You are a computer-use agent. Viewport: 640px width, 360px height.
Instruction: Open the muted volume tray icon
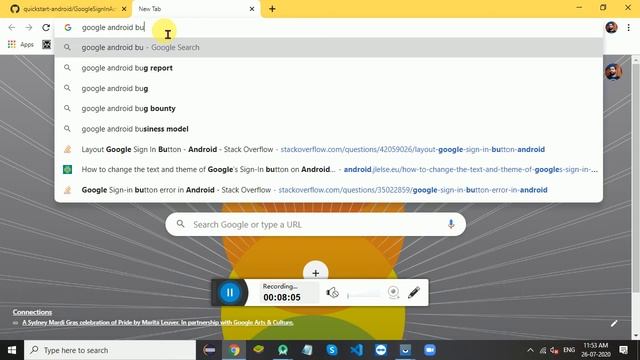click(x=555, y=350)
